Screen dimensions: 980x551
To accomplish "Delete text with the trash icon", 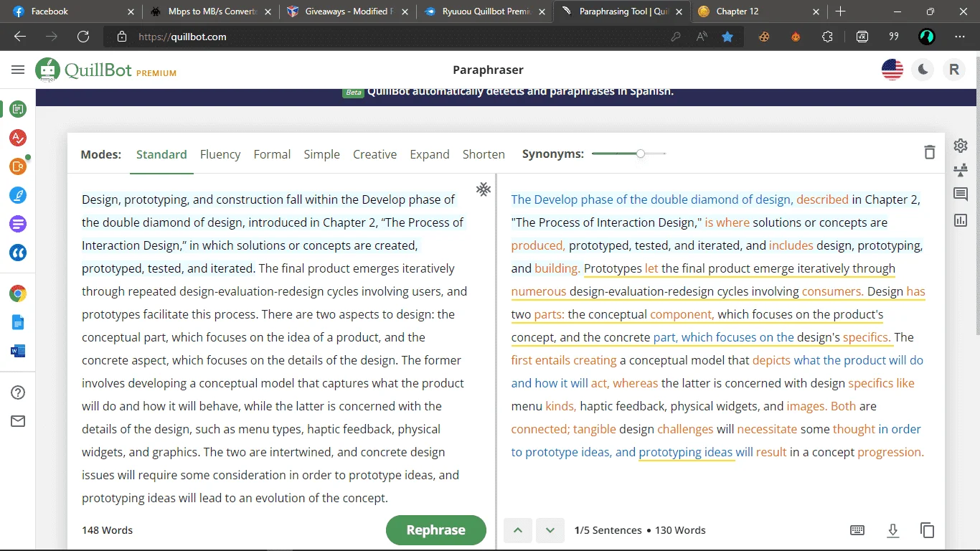I will tap(930, 151).
